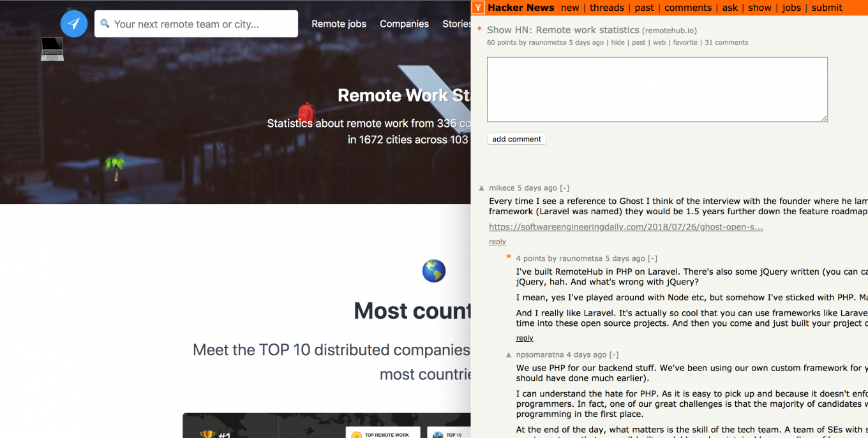Click the laptop emoji under the logo
Image resolution: width=868 pixels, height=438 pixels.
[52, 49]
